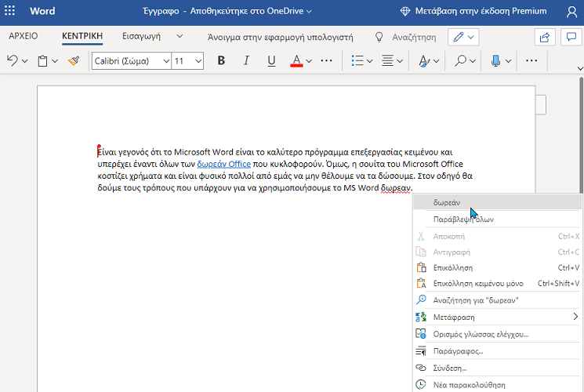Open the Μετάφραση submenu
The image size is (584, 392).
point(498,318)
